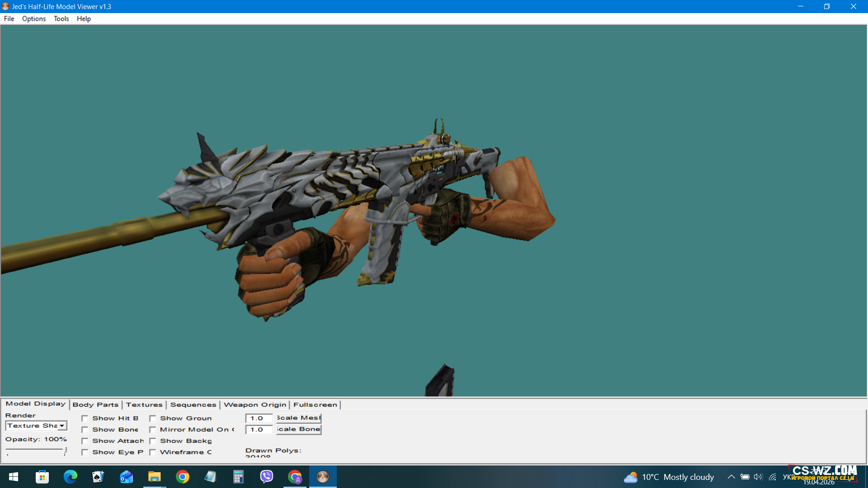Open Microsoft Edge from the taskbar
Screen dimensions: 868x488
71,477
